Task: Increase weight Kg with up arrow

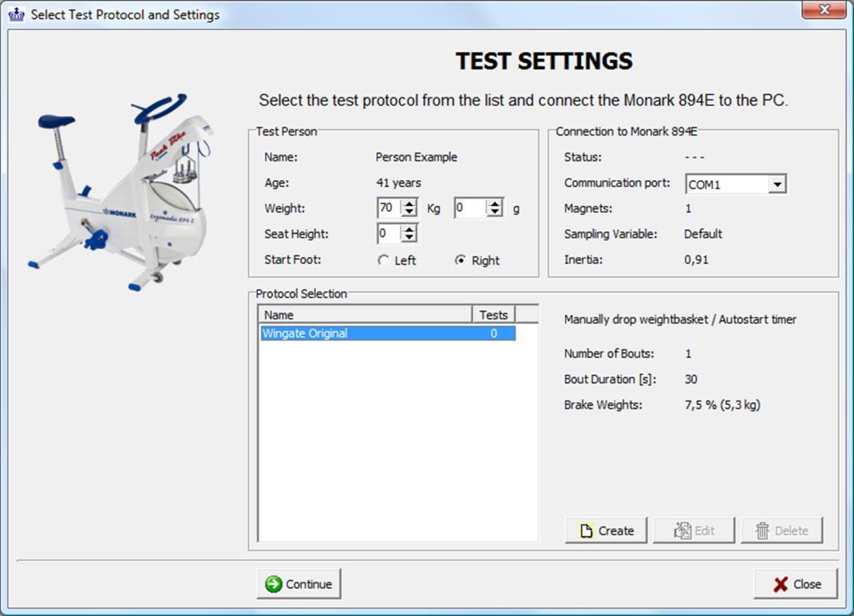Action: pyautogui.click(x=409, y=204)
